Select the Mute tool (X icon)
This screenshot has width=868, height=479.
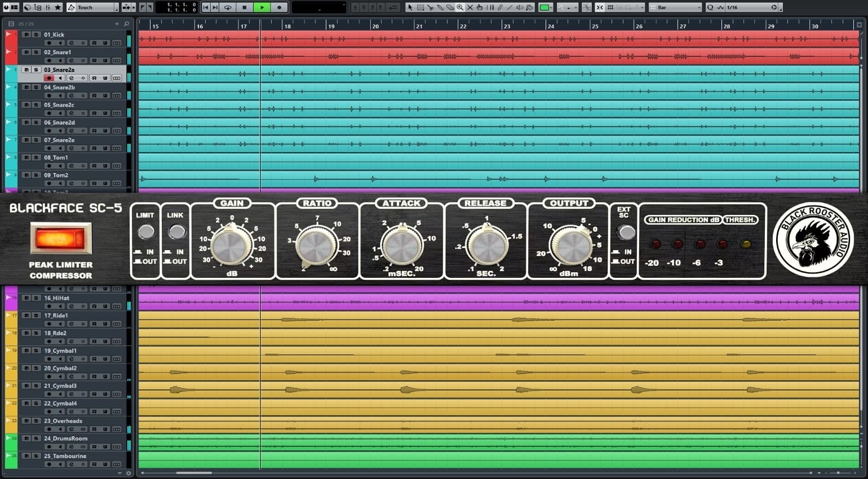point(471,7)
